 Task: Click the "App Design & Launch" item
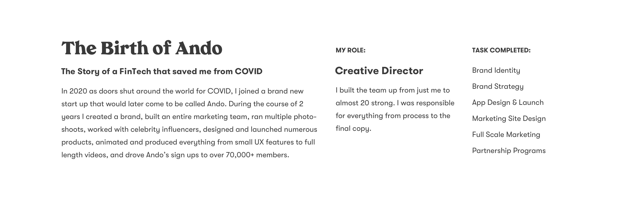508,102
